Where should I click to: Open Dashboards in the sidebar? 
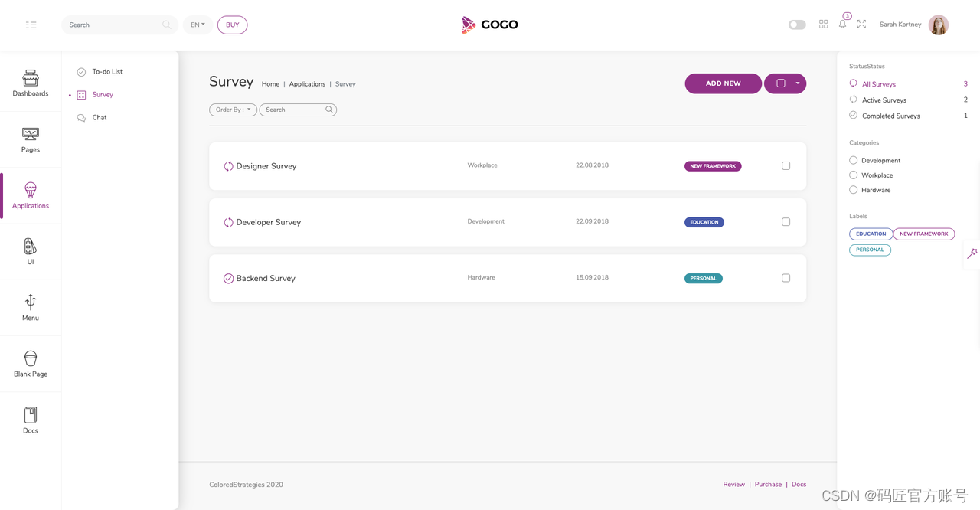(31, 83)
